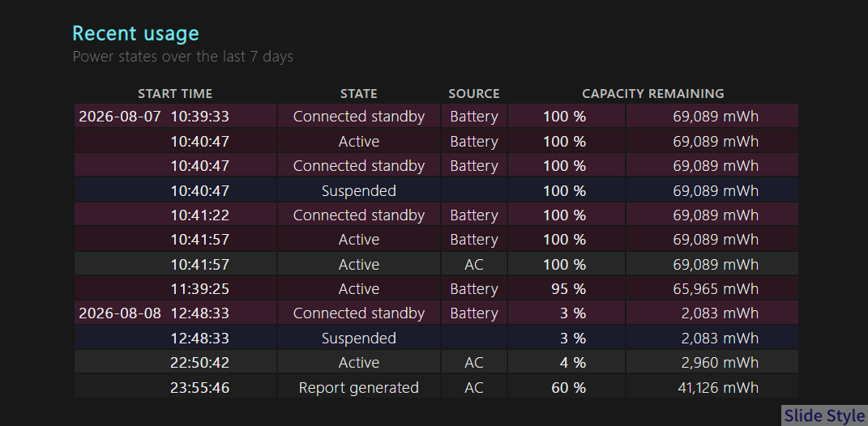
Task: Select the 65,965 mWh capacity value
Action: (716, 289)
